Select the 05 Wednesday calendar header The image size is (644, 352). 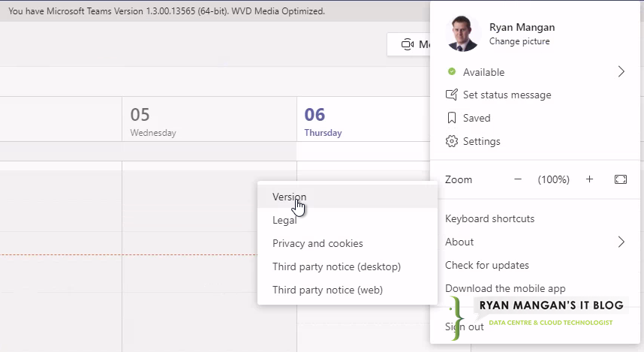point(209,119)
